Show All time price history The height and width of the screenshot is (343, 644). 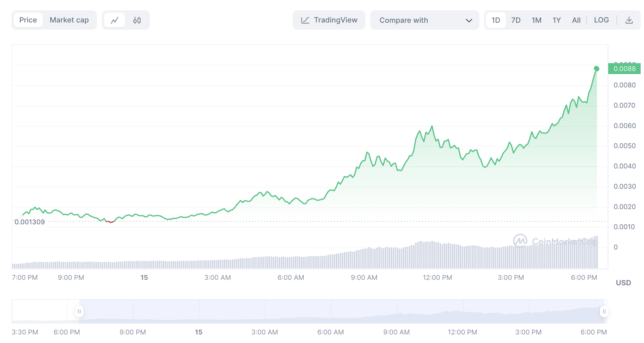click(x=576, y=20)
